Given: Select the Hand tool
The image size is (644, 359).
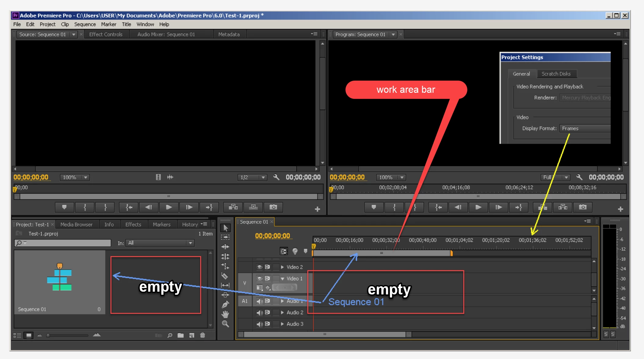Looking at the screenshot, I should tap(225, 314).
